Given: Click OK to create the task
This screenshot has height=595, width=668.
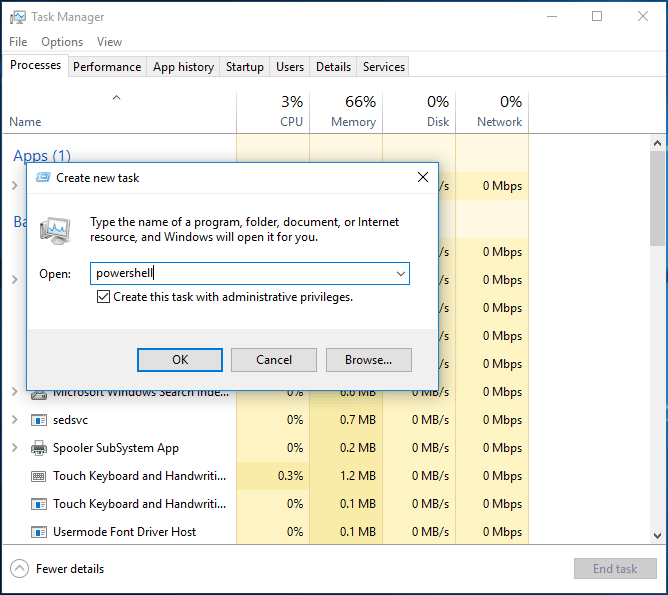Looking at the screenshot, I should (180, 360).
